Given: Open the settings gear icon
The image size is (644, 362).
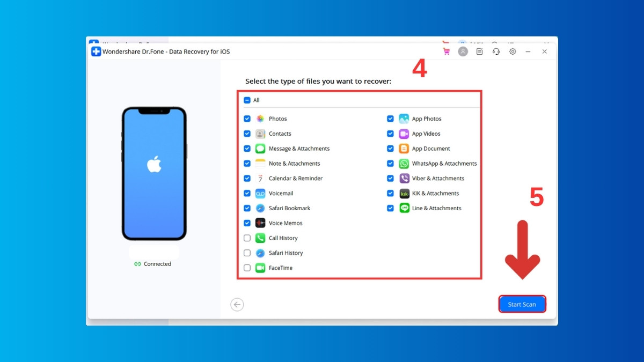Looking at the screenshot, I should point(513,51).
